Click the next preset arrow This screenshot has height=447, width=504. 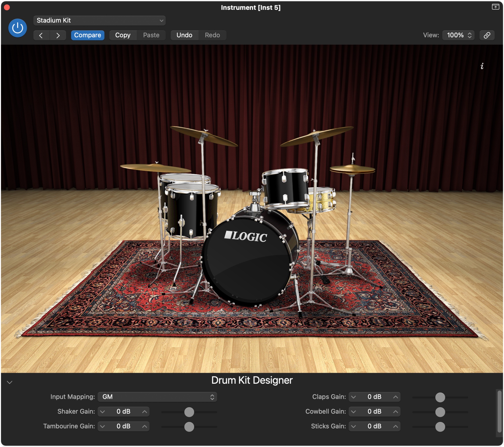pyautogui.click(x=58, y=35)
